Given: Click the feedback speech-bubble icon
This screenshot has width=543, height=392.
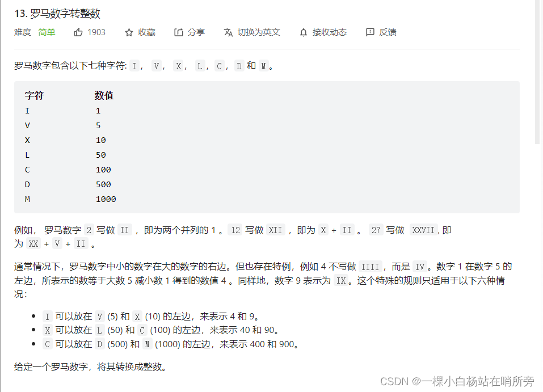Looking at the screenshot, I should coord(370,32).
